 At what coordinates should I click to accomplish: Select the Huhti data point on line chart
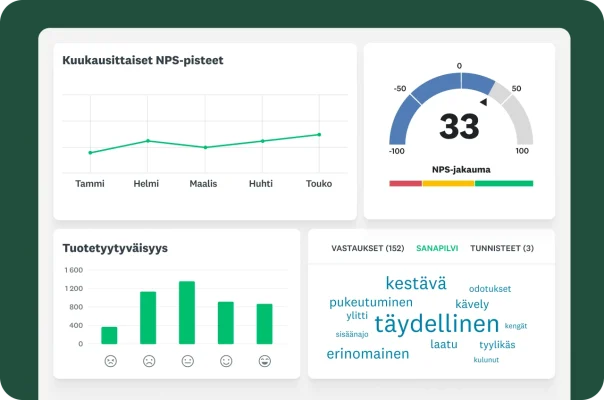pos(263,141)
